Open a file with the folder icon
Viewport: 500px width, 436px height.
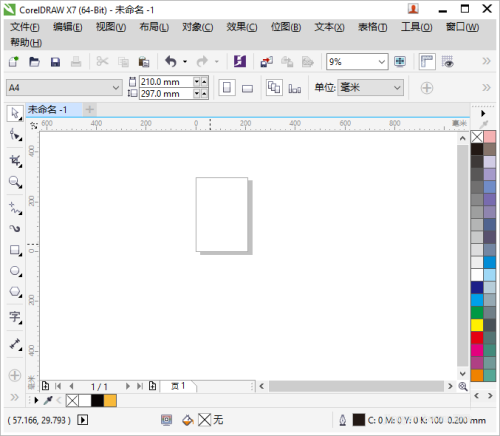[x=35, y=62]
